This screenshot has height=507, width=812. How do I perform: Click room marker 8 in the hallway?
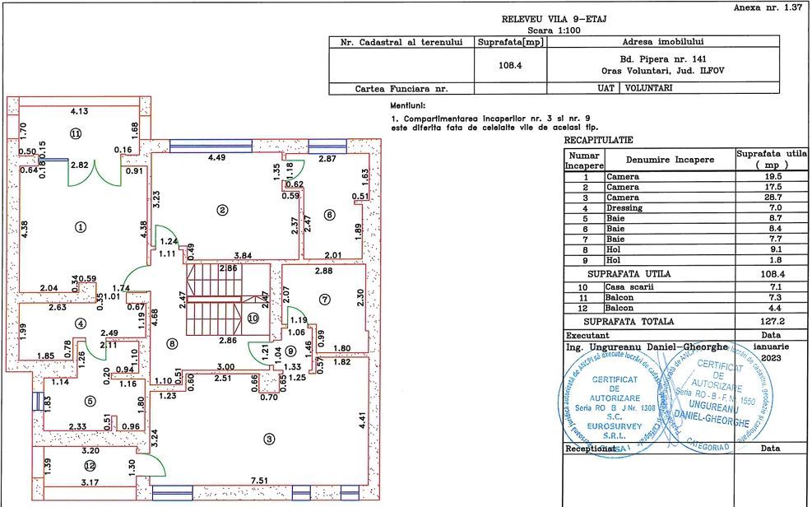[172, 343]
